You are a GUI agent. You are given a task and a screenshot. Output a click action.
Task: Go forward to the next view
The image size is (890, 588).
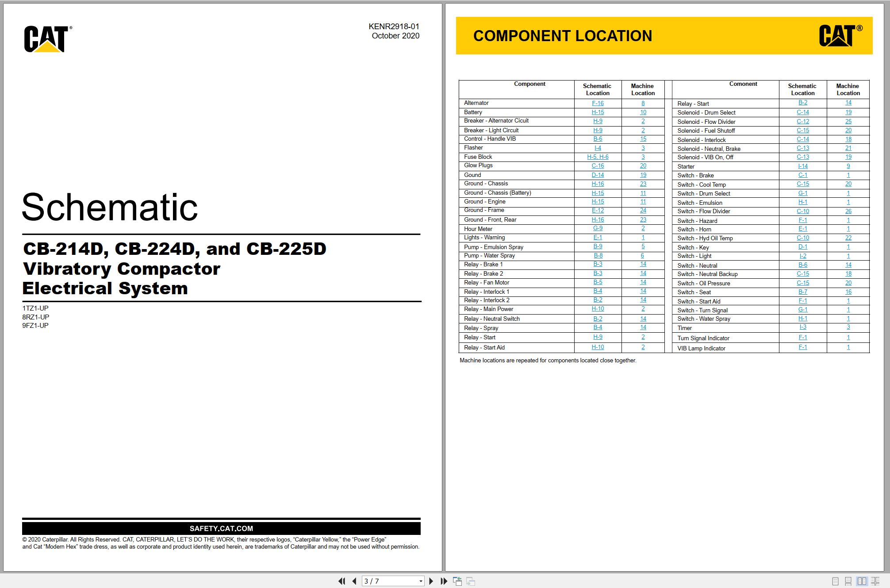pyautogui.click(x=471, y=581)
